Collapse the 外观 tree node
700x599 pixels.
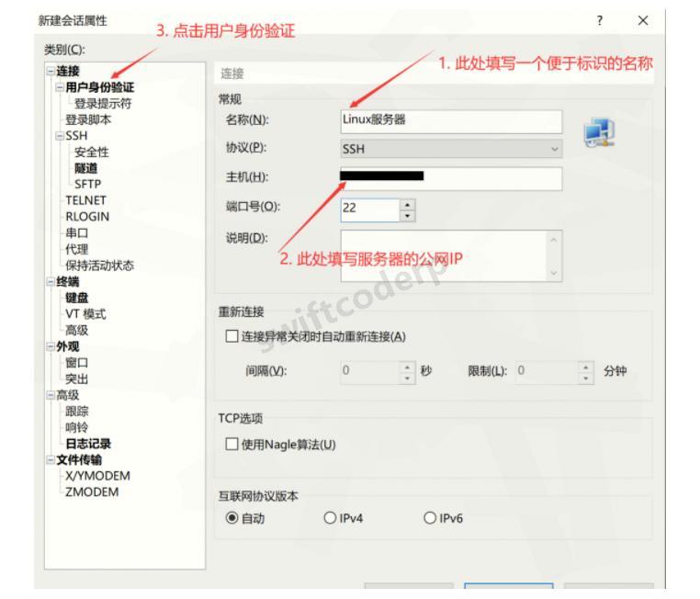(51, 346)
